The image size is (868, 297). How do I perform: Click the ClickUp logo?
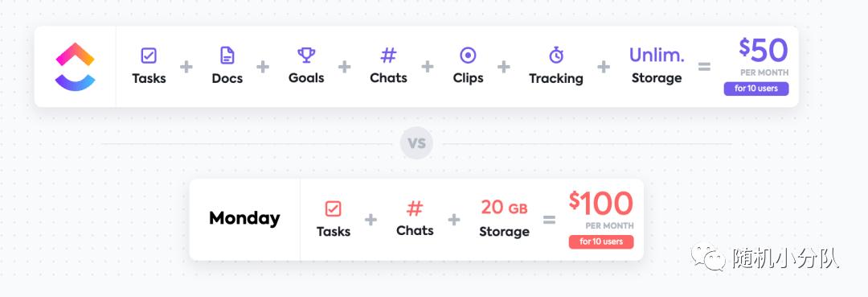pos(76,67)
